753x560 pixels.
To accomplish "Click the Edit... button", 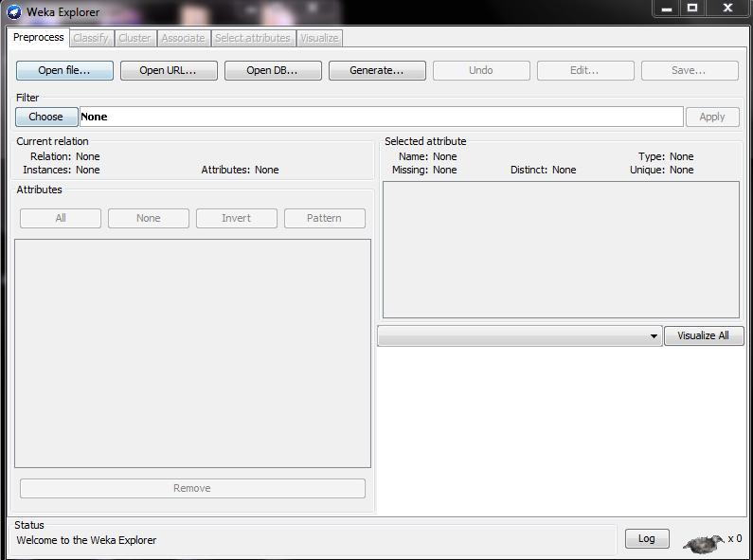I will (585, 70).
